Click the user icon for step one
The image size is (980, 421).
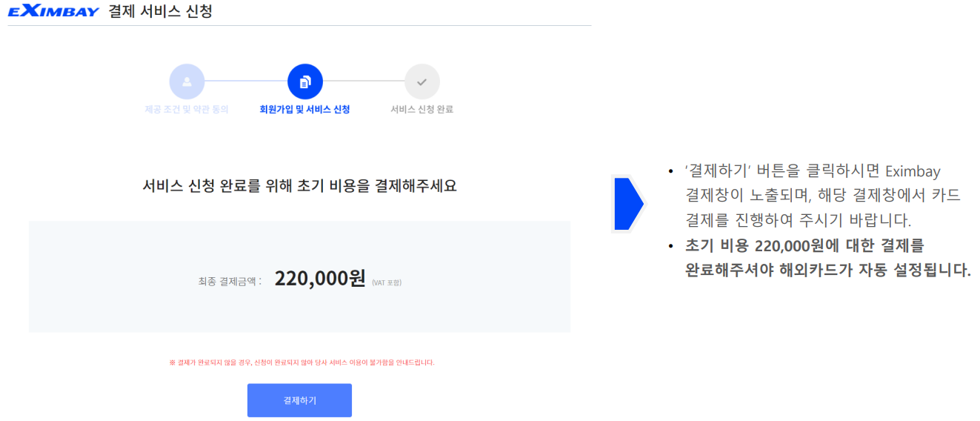(187, 82)
